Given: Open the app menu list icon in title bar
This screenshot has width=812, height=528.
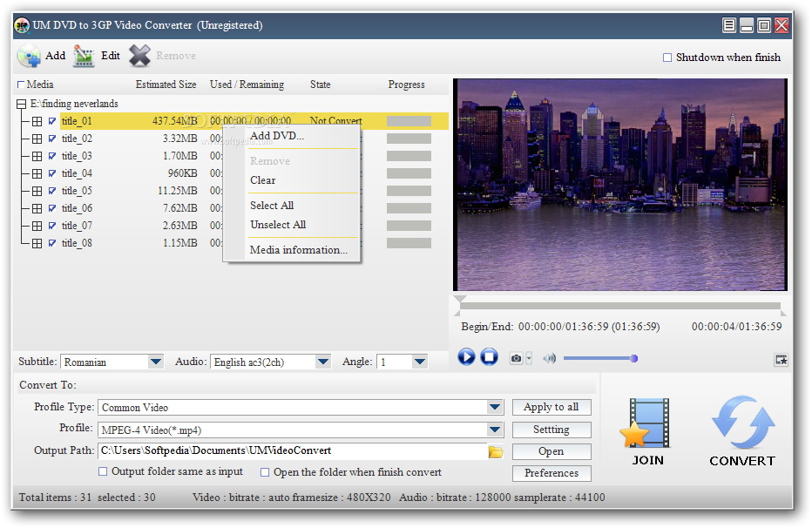Looking at the screenshot, I should pos(728,25).
